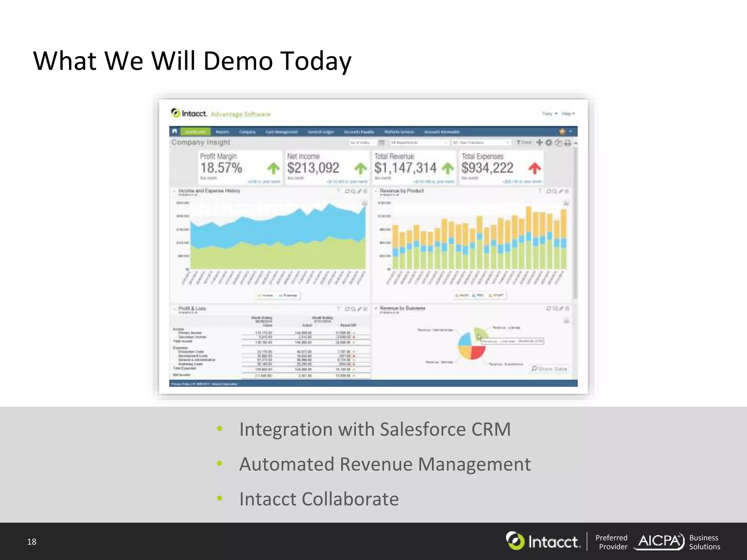Click magnifier icon on Income and Expense History
Screen dimensions: 747x560
(353, 191)
